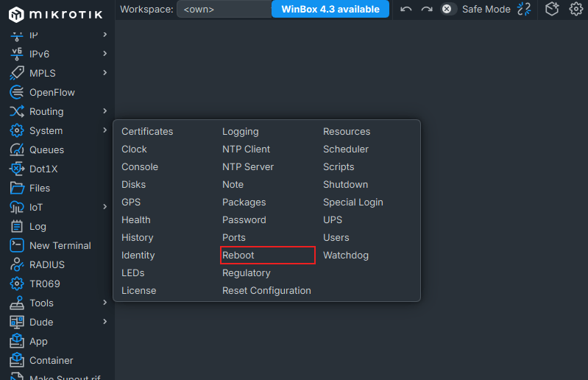Image resolution: width=588 pixels, height=380 pixels.
Task: Click the IPv6 sidebar icon
Action: pos(17,54)
